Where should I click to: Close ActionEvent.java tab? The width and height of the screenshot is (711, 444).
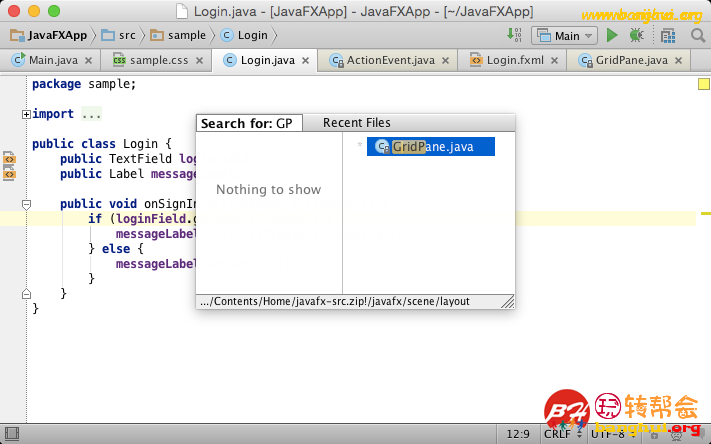446,61
